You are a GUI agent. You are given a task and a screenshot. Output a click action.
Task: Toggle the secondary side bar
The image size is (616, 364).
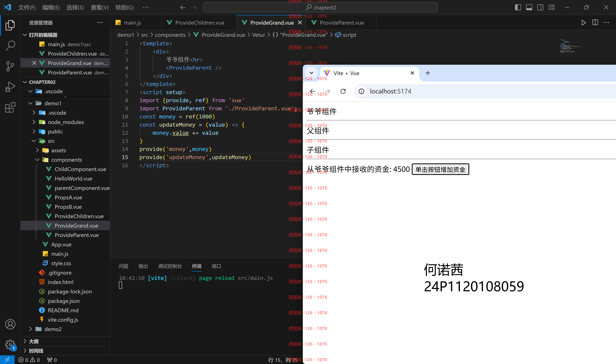pos(540,7)
